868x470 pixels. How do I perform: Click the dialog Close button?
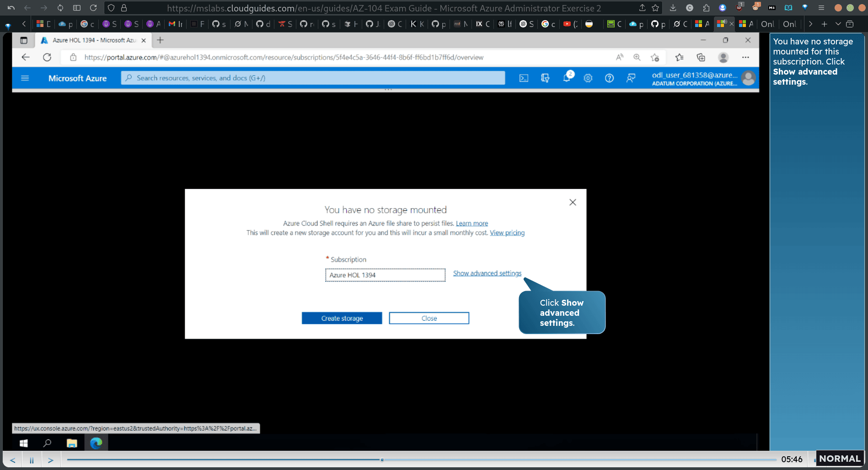tap(429, 318)
